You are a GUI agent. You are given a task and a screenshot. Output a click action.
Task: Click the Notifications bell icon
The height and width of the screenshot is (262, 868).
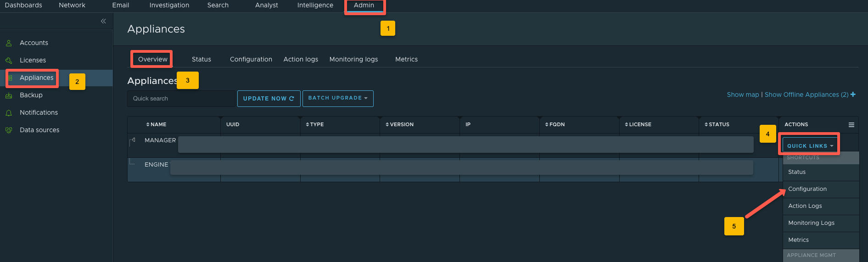pos(9,113)
